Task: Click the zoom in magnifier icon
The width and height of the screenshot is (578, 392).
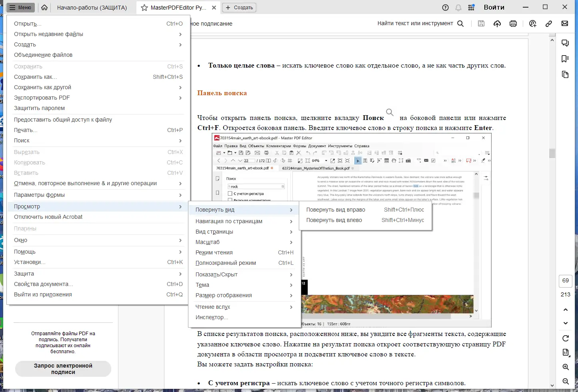Action: coord(565,367)
